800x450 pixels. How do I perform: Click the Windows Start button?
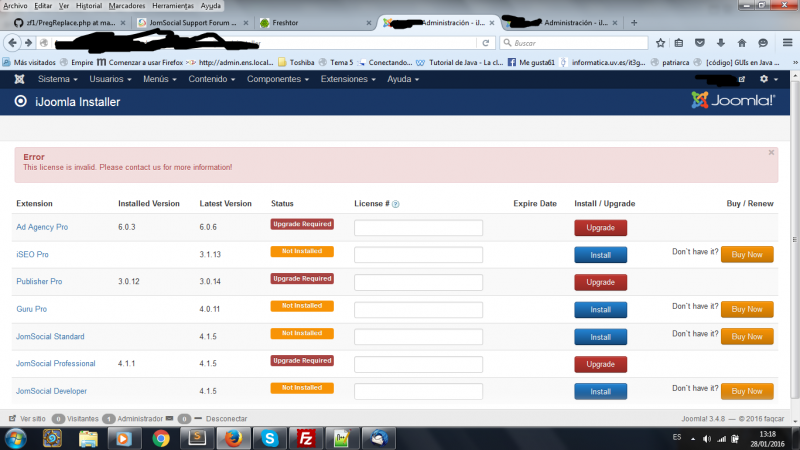16,438
